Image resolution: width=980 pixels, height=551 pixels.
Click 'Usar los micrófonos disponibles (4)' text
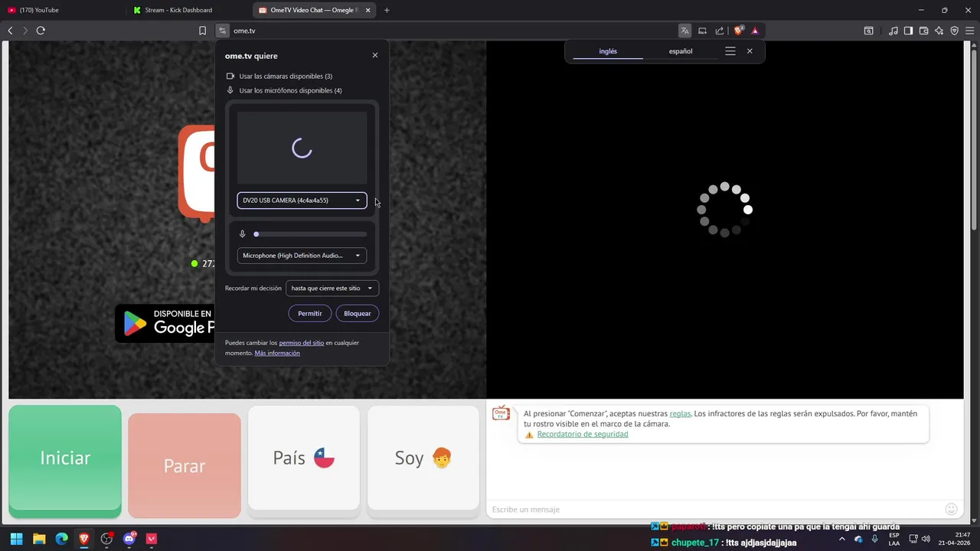click(290, 90)
